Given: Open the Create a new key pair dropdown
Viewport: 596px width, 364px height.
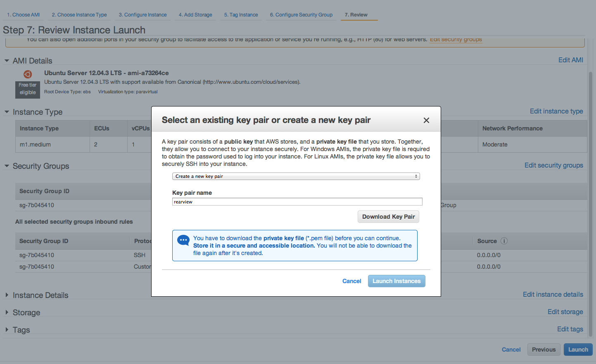Looking at the screenshot, I should click(x=296, y=176).
